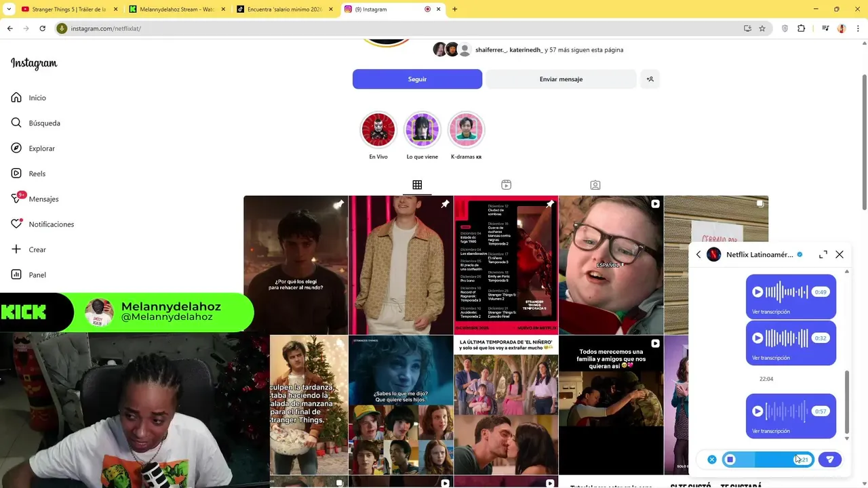Seek within the 0:49 voice message waveform

(787, 292)
